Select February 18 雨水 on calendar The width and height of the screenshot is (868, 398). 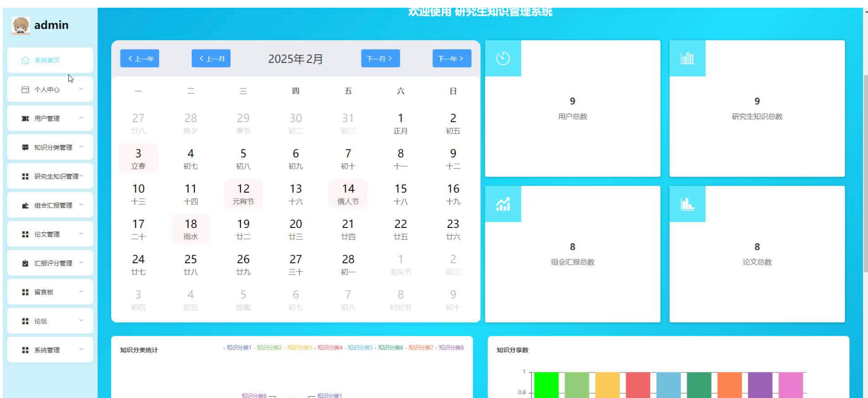point(191,229)
